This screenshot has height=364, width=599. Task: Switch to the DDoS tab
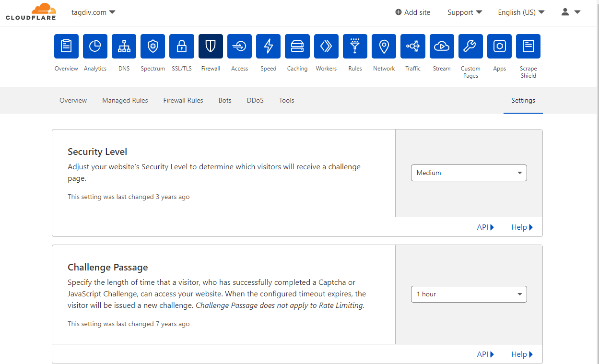255,100
